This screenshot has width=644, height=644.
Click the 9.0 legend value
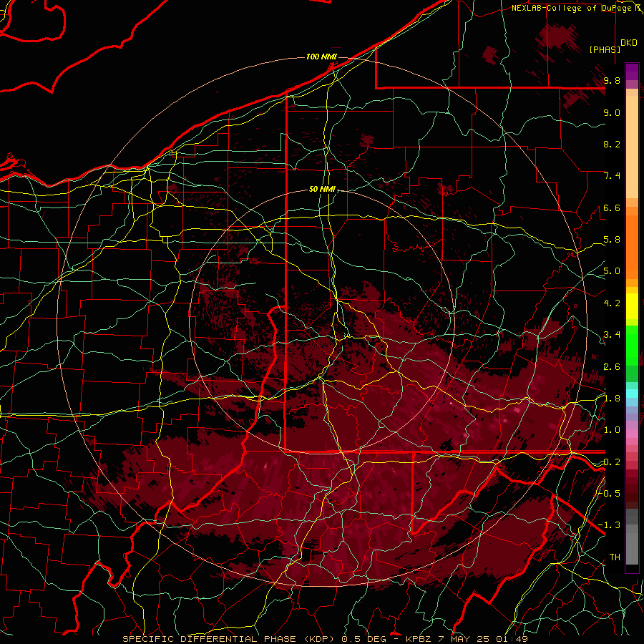(612, 112)
